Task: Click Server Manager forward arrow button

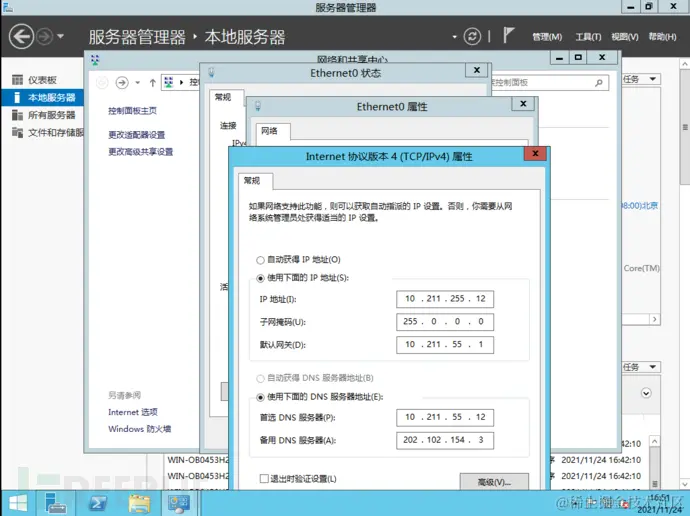Action: pyautogui.click(x=44, y=37)
